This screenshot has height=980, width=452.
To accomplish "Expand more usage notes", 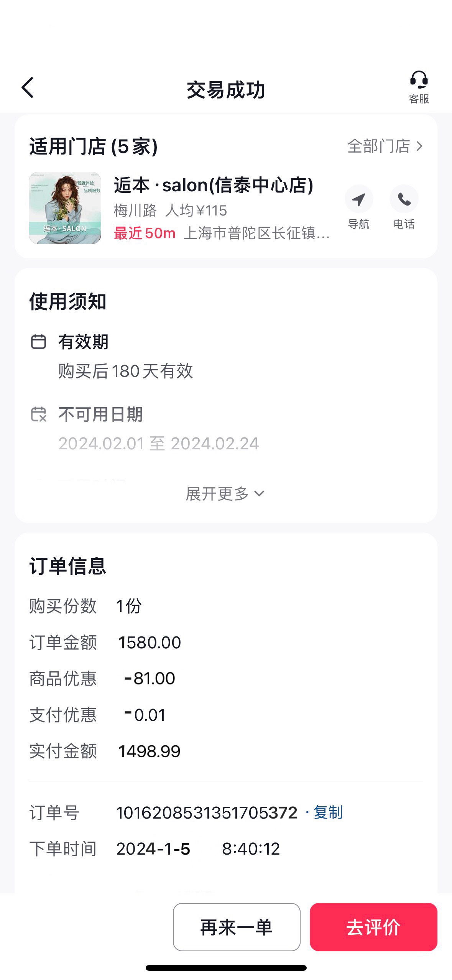I will pos(225,493).
